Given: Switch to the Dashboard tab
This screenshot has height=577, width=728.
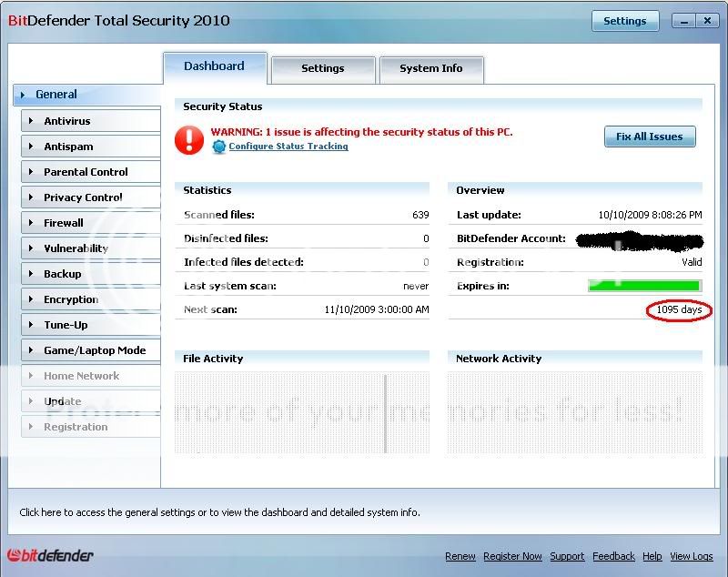Looking at the screenshot, I should (215, 67).
